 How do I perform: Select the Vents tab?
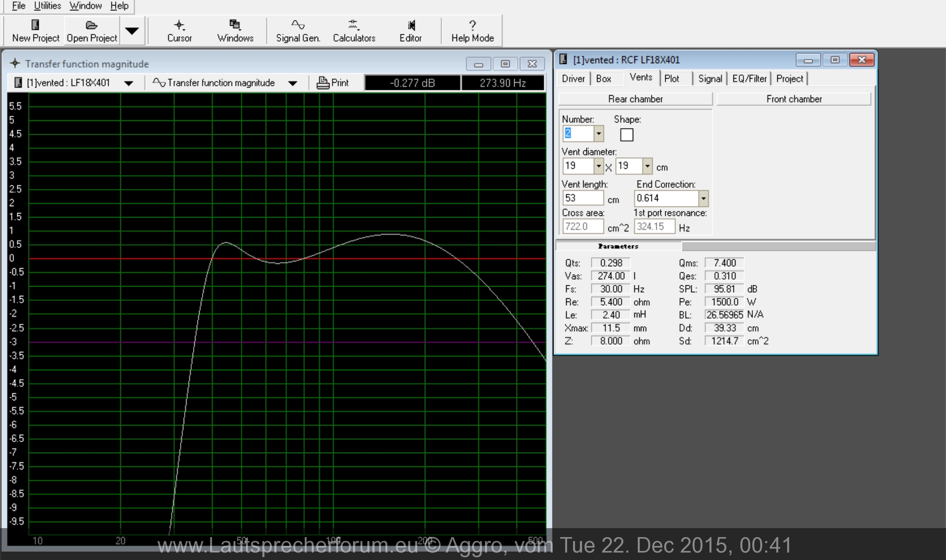point(641,78)
